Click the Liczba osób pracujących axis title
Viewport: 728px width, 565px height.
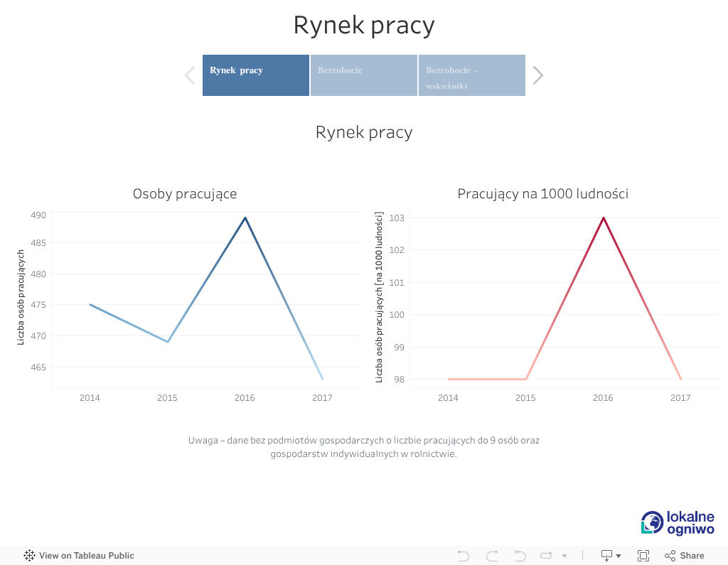21,297
